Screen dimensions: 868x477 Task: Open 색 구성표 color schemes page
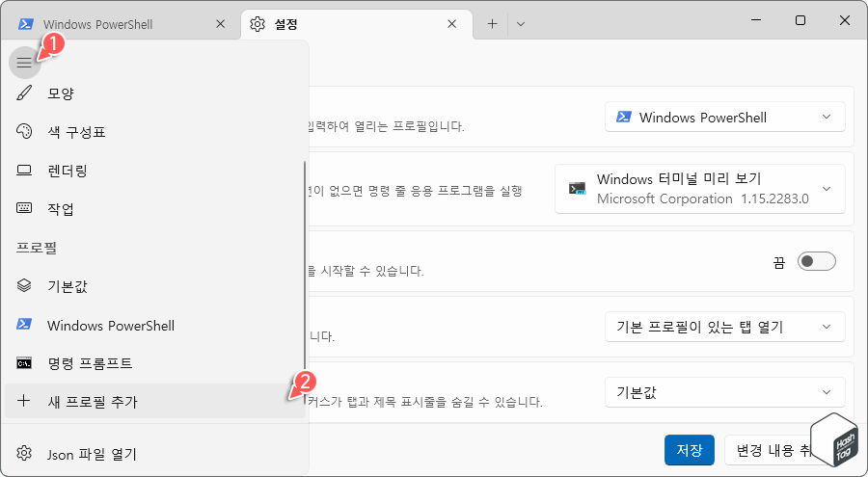point(155,132)
